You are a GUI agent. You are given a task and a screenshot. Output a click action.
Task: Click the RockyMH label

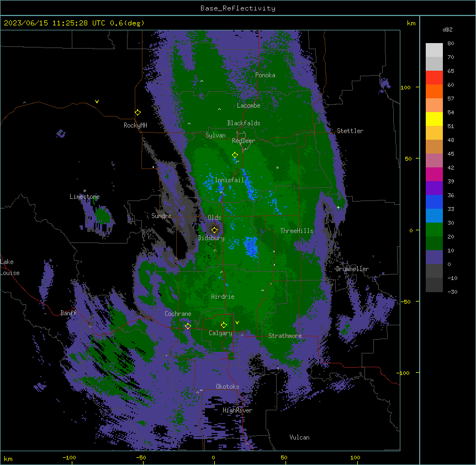pyautogui.click(x=135, y=125)
